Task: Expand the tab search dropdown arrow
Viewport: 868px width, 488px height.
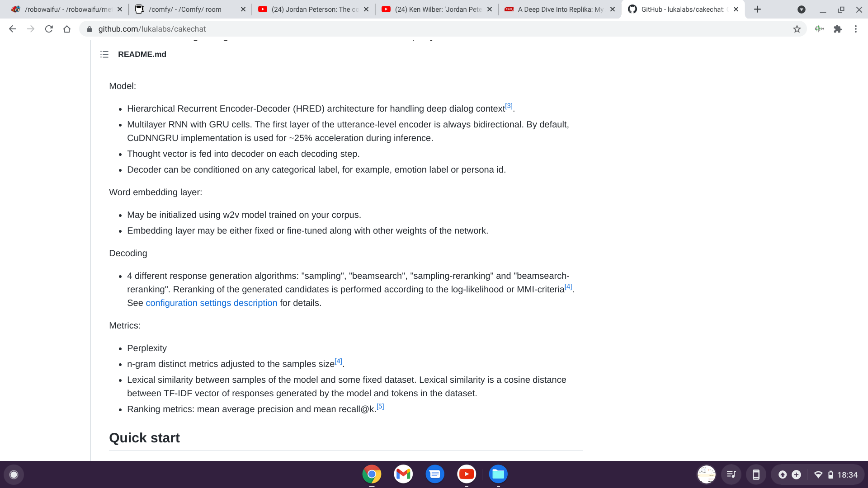Action: click(x=801, y=9)
